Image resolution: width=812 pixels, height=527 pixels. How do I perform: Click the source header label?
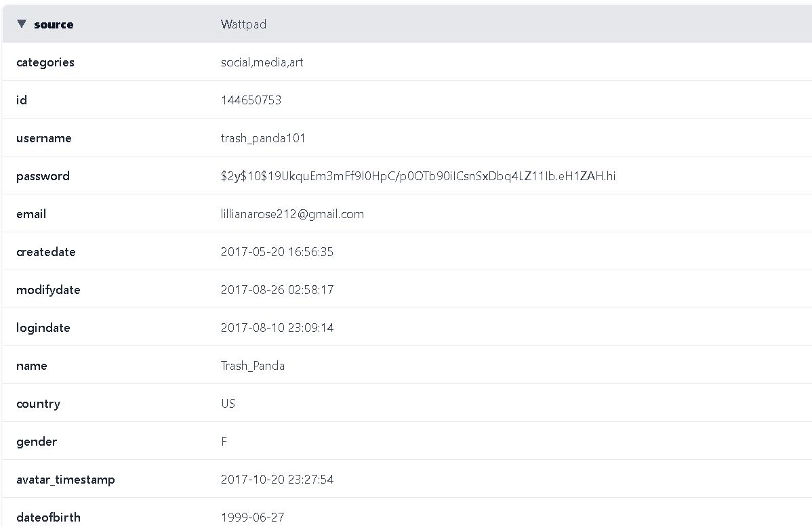(x=54, y=24)
